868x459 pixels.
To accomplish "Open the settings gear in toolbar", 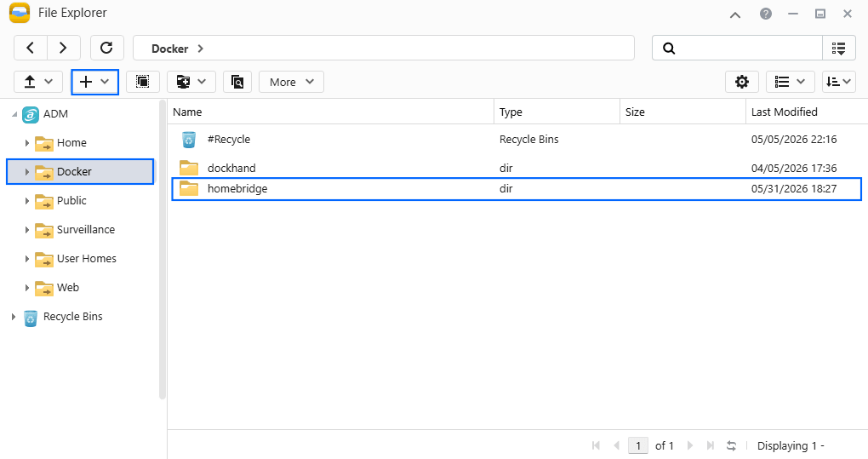I will (x=742, y=82).
